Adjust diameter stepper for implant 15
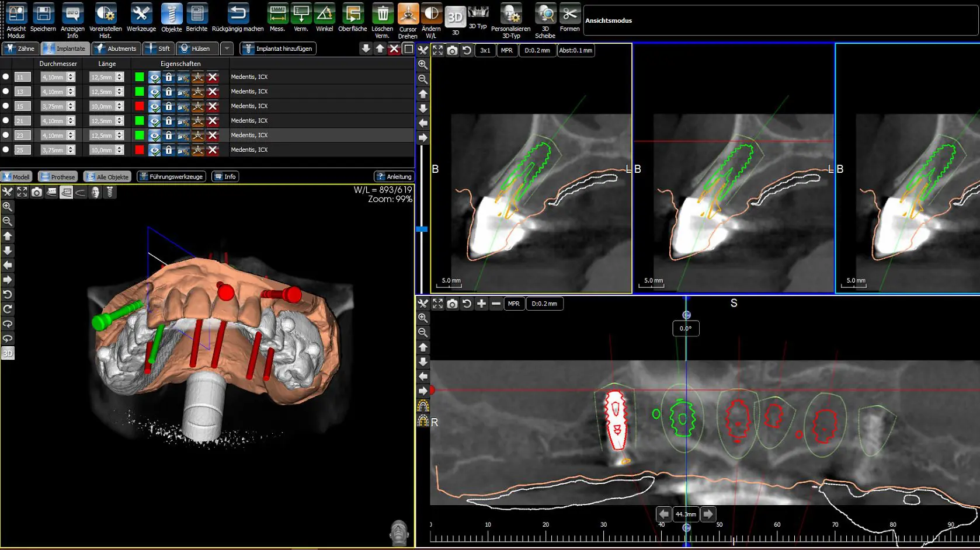Screen dimensions: 980x550 pyautogui.click(x=71, y=106)
